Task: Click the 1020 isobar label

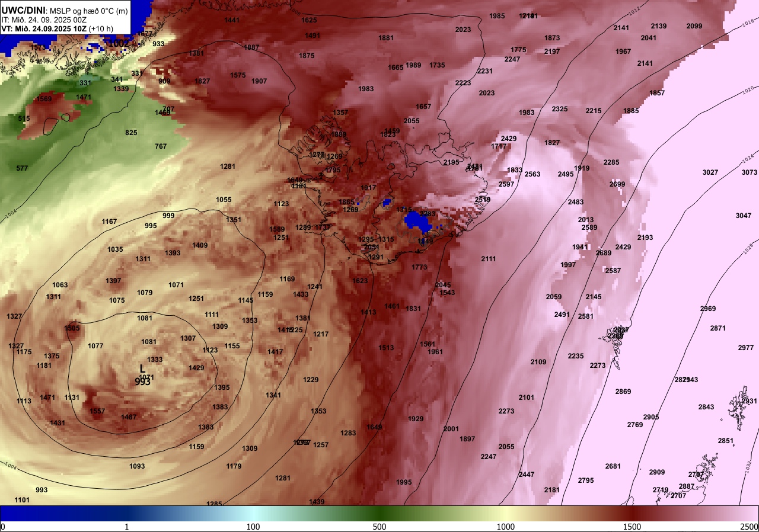Action: (748, 89)
